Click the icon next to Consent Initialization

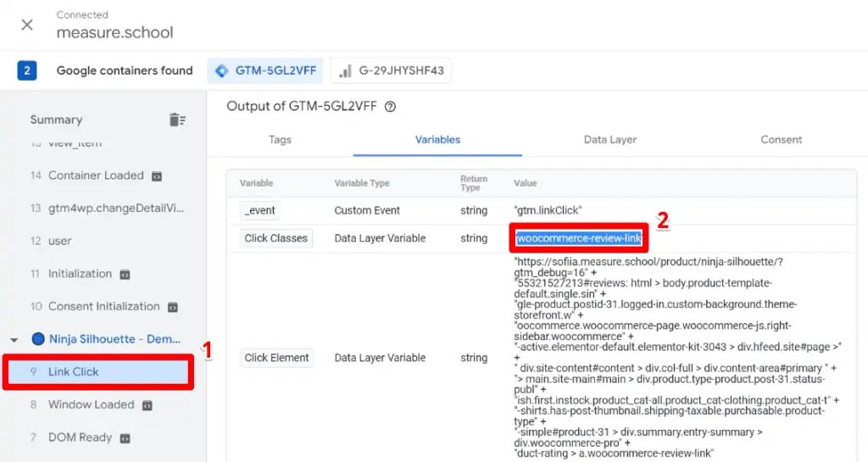173,307
